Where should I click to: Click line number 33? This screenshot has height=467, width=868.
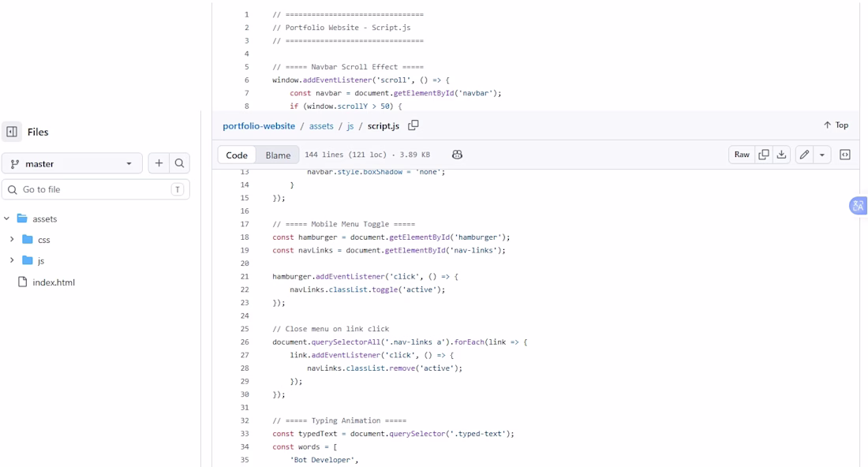(245, 434)
